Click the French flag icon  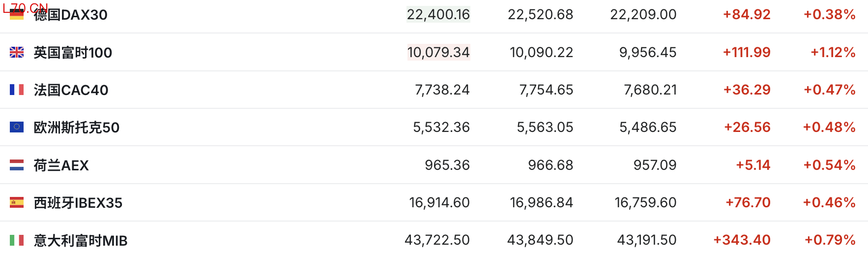point(17,90)
